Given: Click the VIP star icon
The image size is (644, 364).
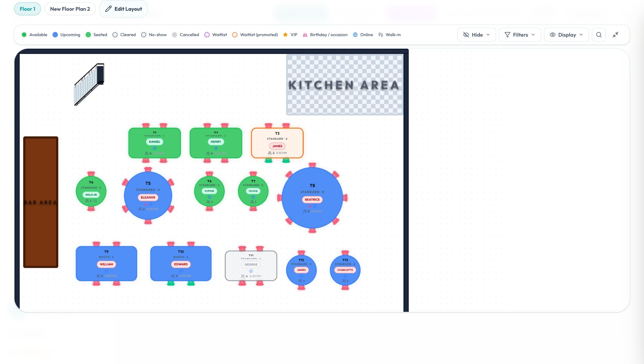Looking at the screenshot, I should coord(285,34).
